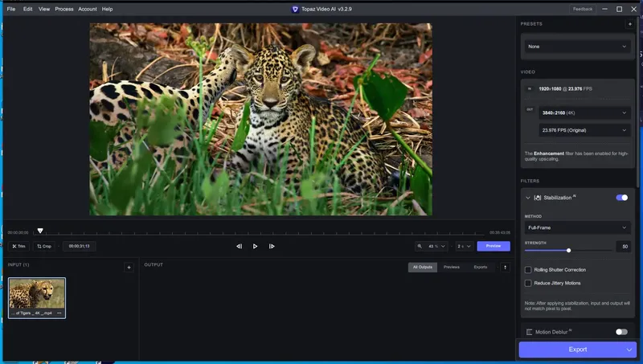Click the current timecode field 00:00:31;13
Image resolution: width=643 pixels, height=364 pixels.
79,247
